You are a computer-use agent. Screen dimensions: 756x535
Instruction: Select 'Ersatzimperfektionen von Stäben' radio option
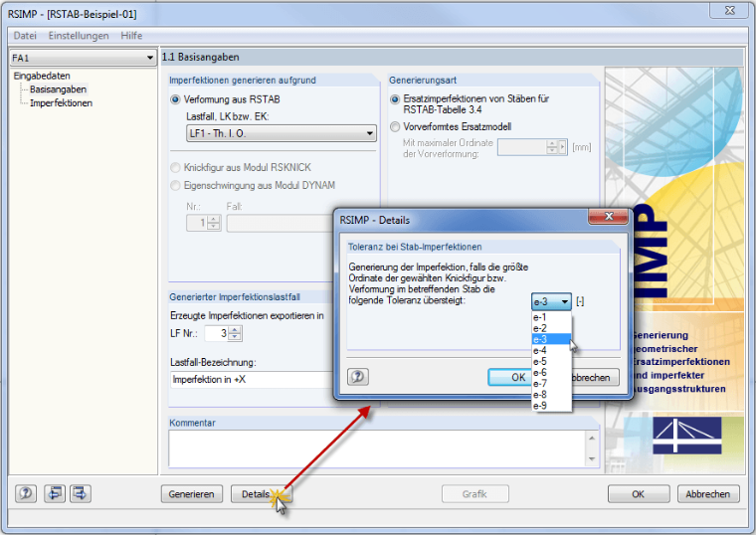[395, 99]
